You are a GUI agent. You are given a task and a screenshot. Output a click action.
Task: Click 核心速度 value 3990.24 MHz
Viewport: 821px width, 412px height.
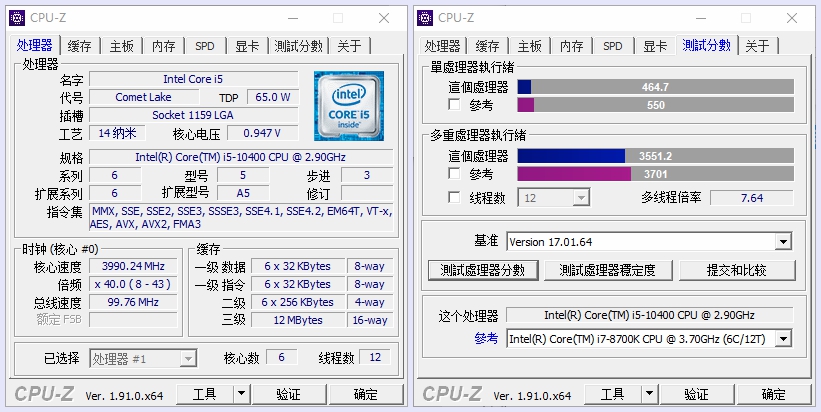point(133,266)
